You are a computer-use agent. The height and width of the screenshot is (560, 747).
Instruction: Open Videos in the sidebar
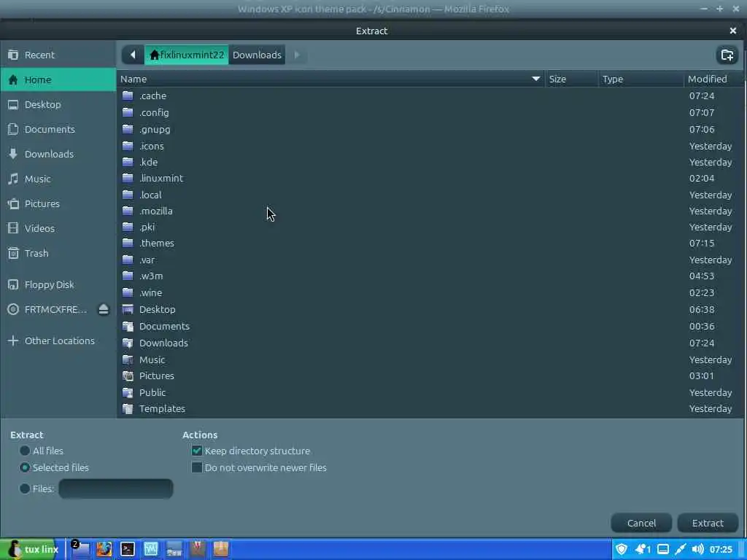58,228
